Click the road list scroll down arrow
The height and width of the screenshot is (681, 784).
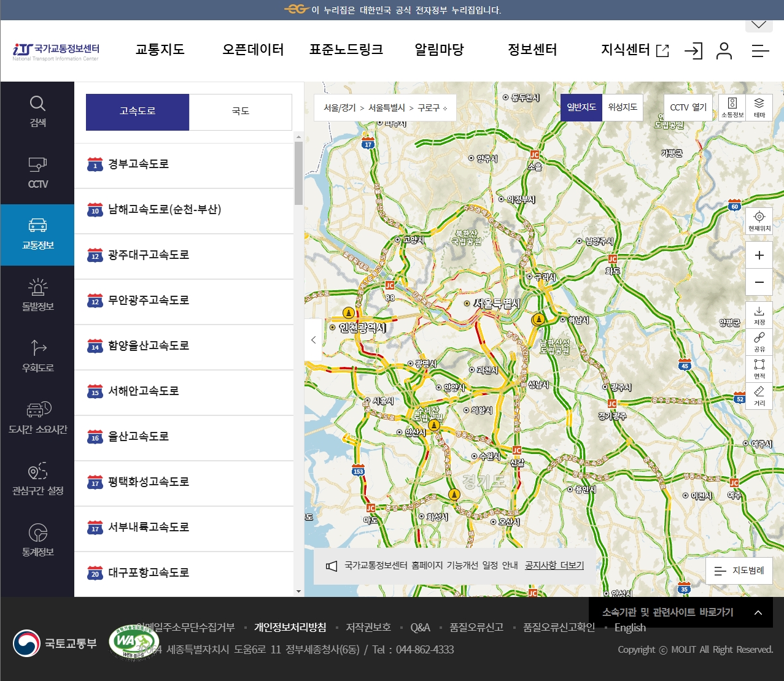(299, 592)
